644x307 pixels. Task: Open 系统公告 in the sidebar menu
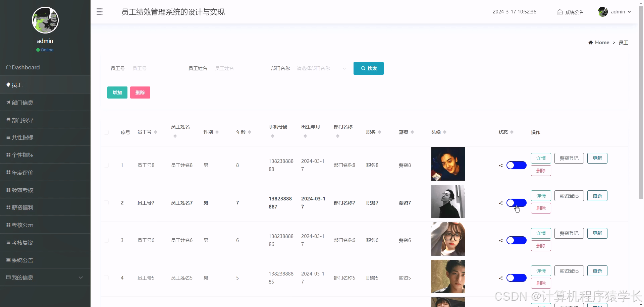(45, 260)
